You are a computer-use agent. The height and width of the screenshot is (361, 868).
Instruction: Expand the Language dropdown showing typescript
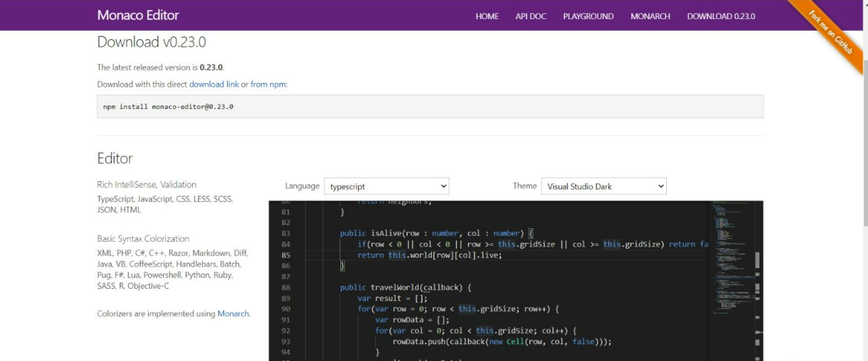[386, 186]
